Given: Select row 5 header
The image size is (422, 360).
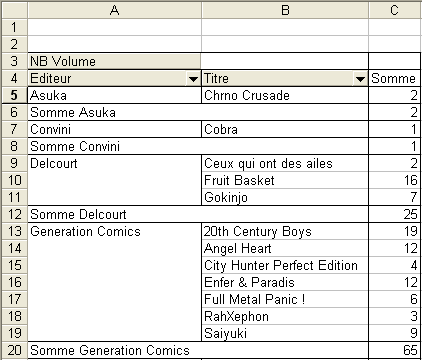Looking at the screenshot, I should tap(14, 95).
